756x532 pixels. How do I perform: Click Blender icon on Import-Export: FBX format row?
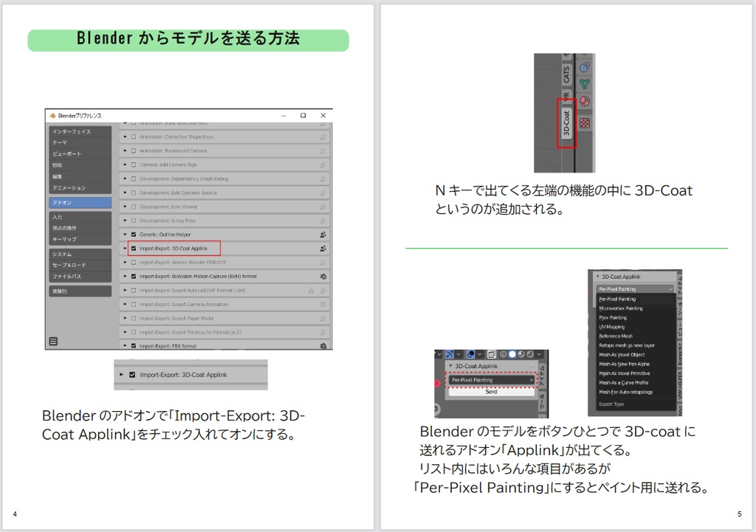pyautogui.click(x=323, y=346)
